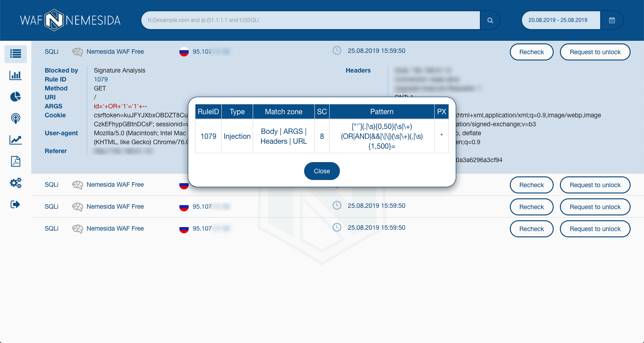Click the GET method value
Screen dimensions: 644x343
point(100,88)
